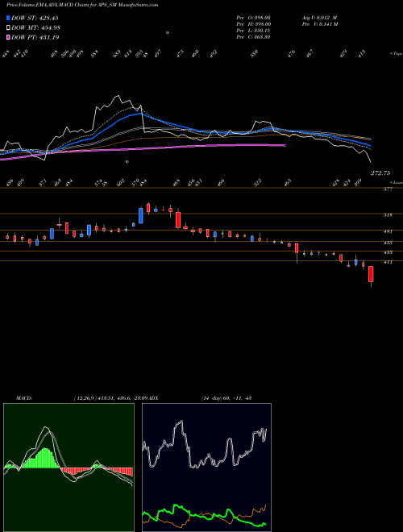
Task: Click the Pre L: 350.15 value
Action: [x=253, y=31]
